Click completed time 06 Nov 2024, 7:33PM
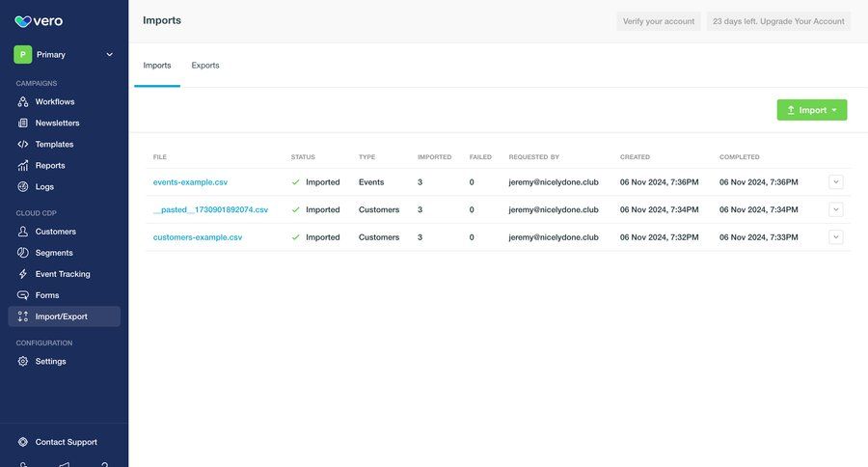868x467 pixels. tap(759, 237)
